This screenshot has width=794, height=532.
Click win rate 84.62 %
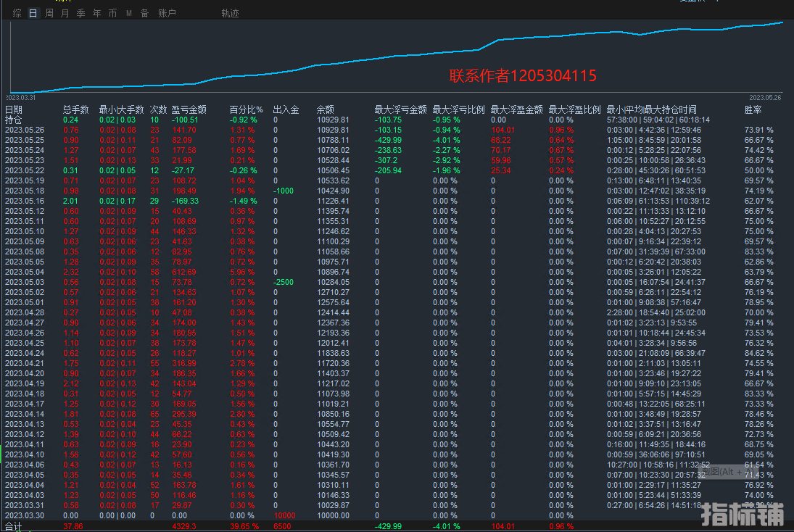[x=759, y=353]
